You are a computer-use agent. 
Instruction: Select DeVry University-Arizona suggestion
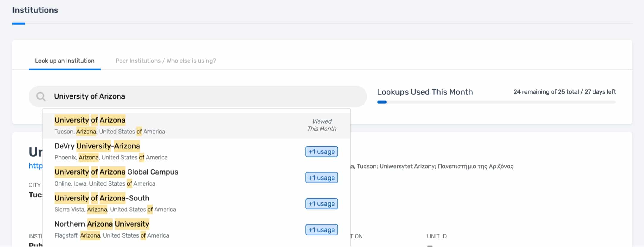(x=196, y=151)
